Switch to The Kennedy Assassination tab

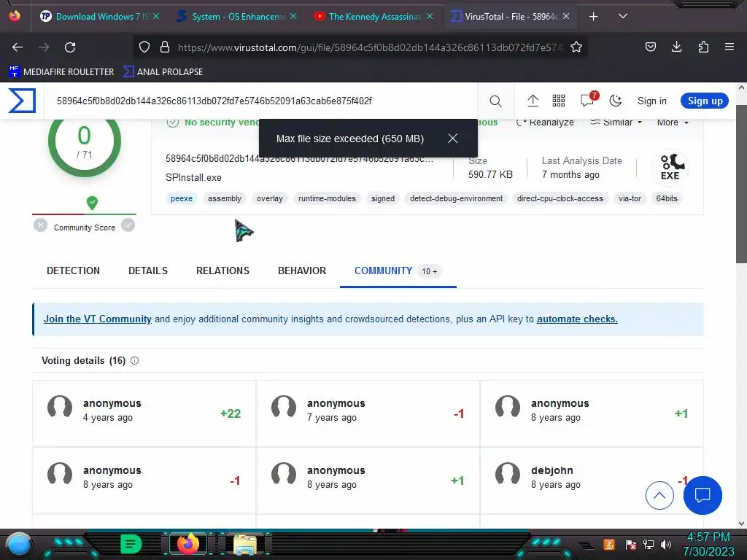click(373, 17)
